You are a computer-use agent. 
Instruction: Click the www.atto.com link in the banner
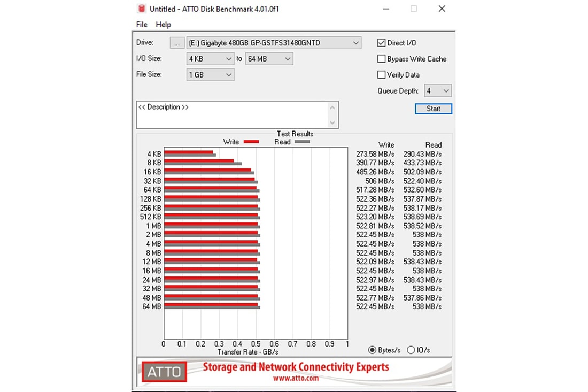[x=296, y=378]
